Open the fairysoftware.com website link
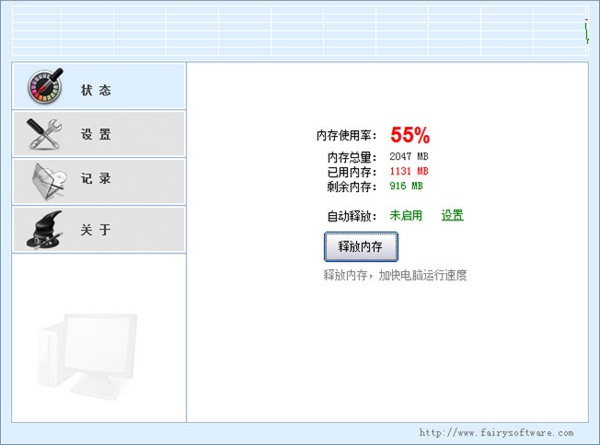600x445 pixels. click(x=496, y=433)
